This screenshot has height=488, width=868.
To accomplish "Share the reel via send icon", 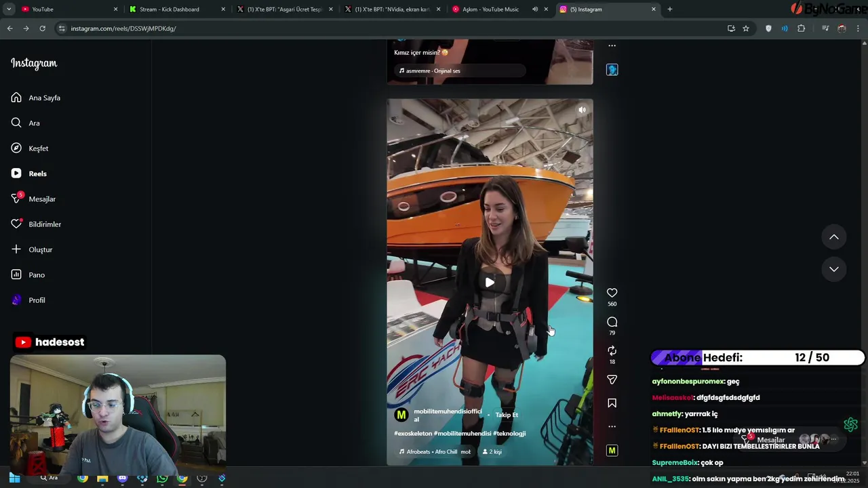I will [x=612, y=380].
